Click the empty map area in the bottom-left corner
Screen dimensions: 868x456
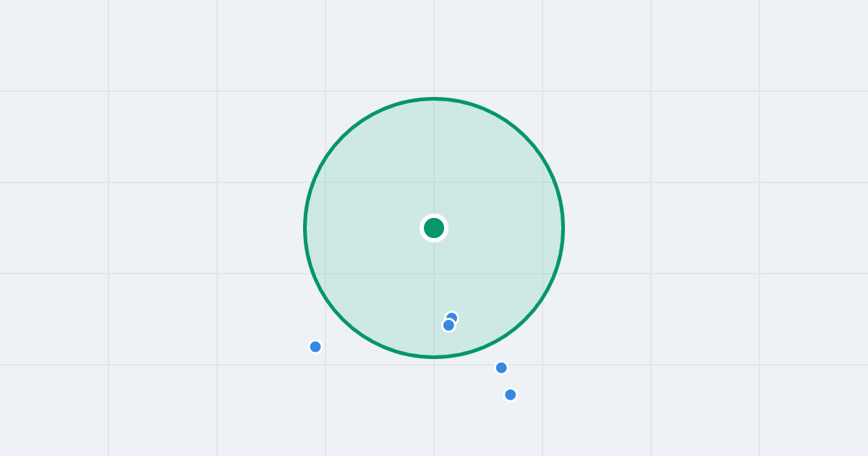point(51,413)
